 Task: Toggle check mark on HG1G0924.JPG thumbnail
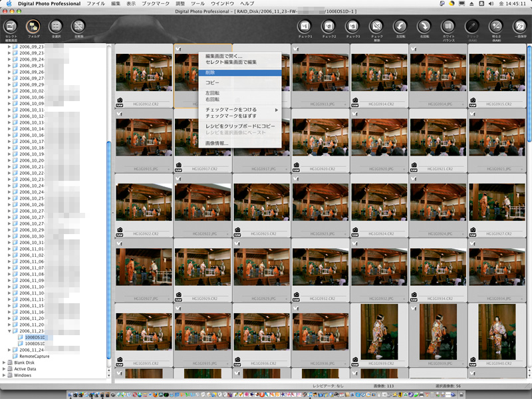[x=414, y=178]
